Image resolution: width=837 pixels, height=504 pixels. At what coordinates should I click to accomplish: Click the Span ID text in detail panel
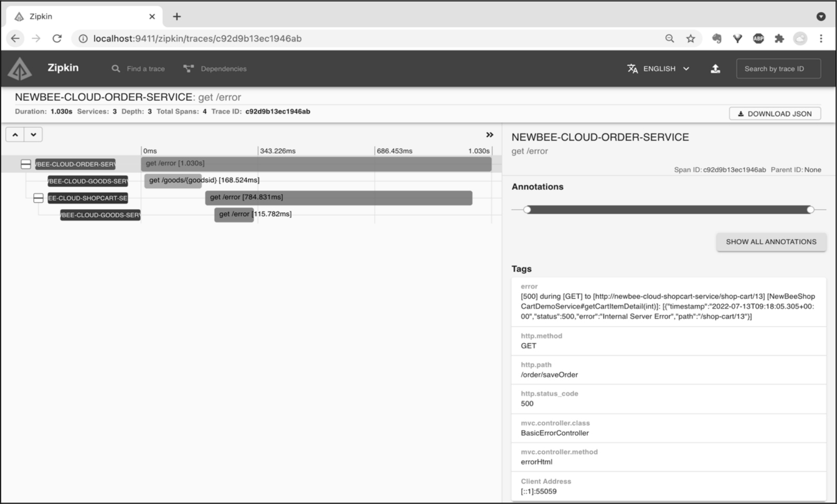click(719, 170)
